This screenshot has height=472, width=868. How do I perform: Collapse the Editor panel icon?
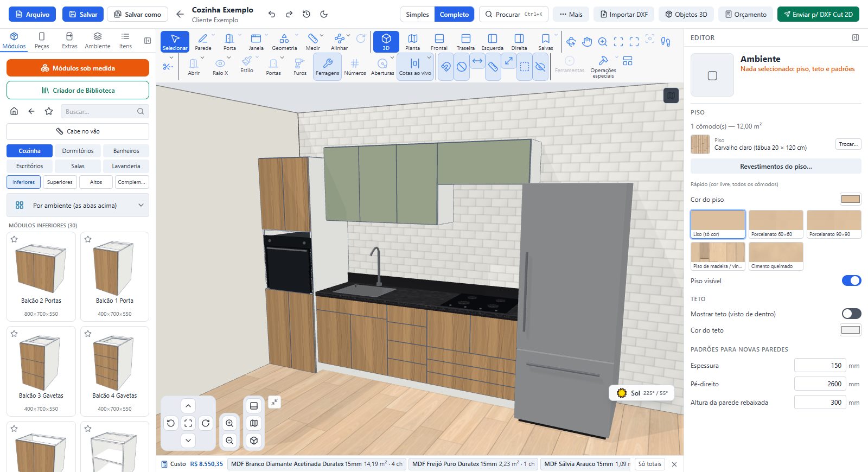coord(856,37)
